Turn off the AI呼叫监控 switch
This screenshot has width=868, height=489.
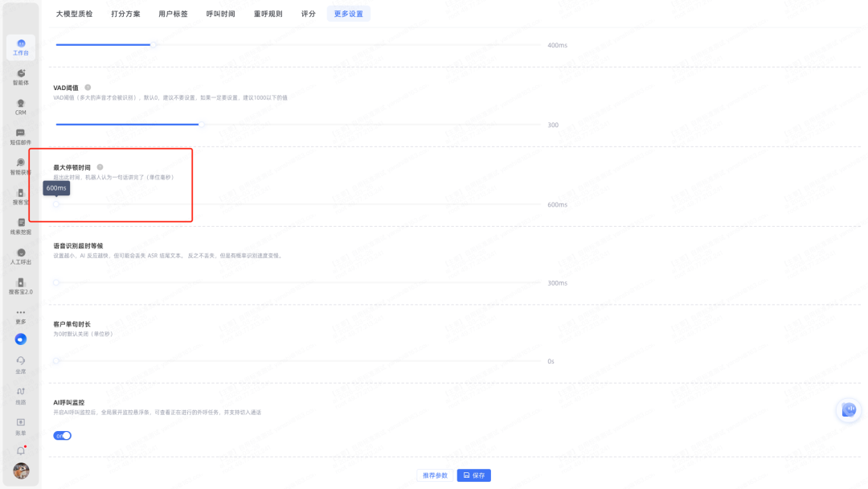coord(62,435)
